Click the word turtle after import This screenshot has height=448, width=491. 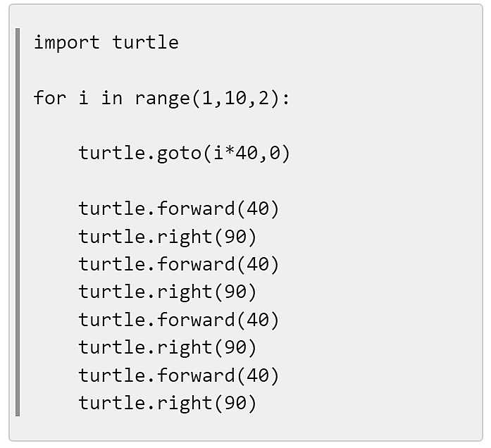[x=145, y=42]
